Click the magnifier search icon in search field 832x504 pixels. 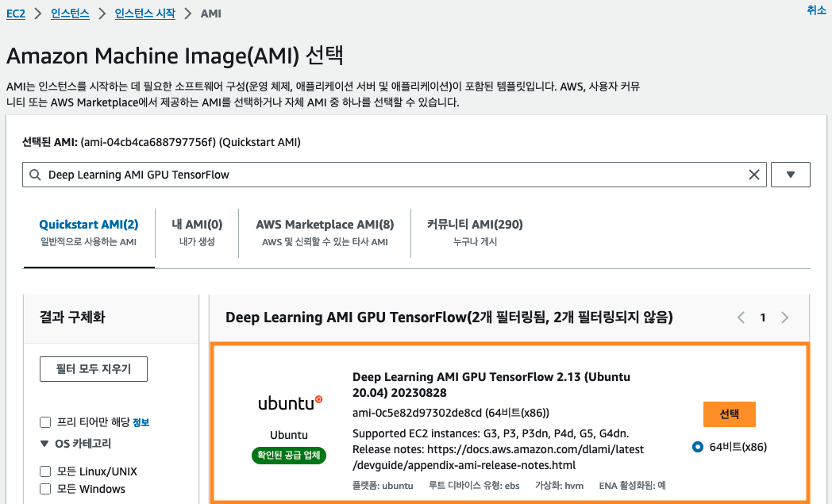coord(35,175)
